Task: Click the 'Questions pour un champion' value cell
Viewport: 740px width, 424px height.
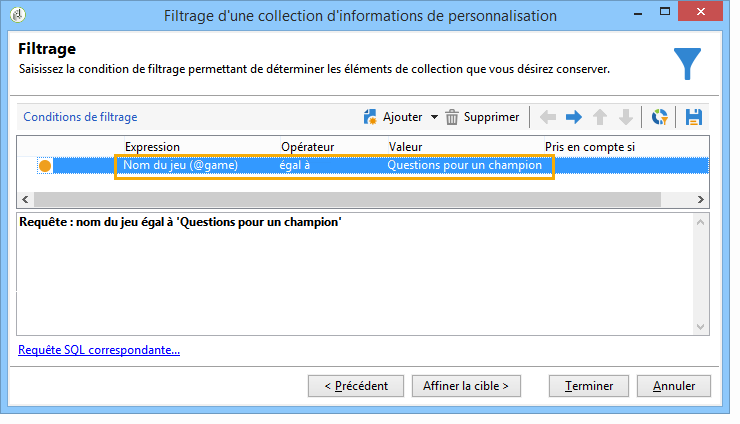Action: (465, 165)
